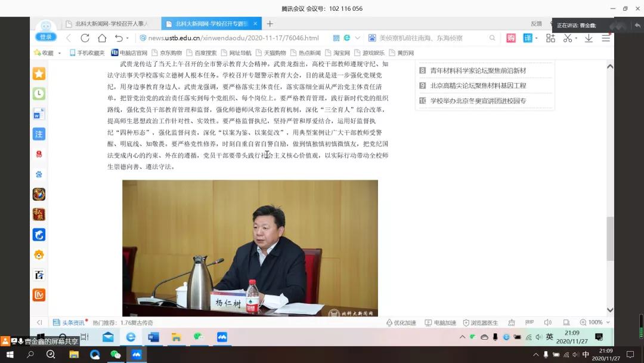Open the Mail app in shared taskbar

[108, 337]
